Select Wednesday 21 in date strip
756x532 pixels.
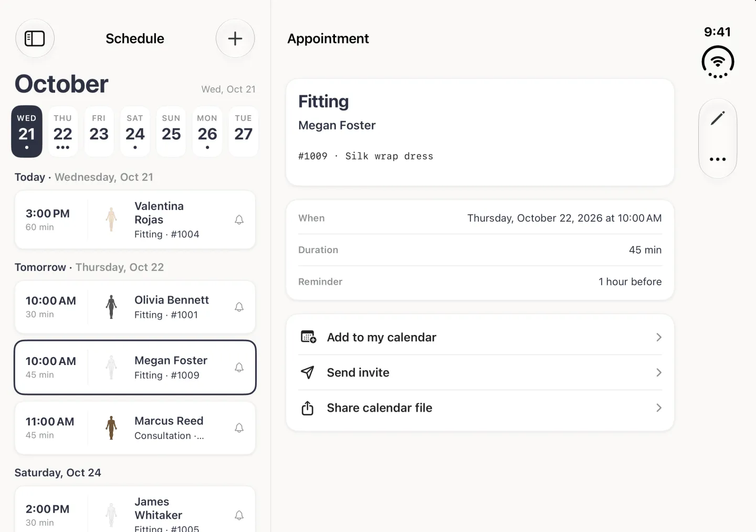27,132
